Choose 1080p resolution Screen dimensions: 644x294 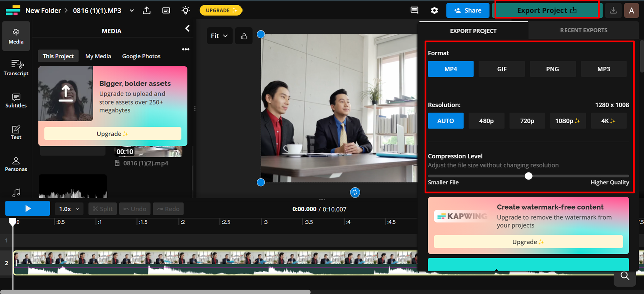pos(568,121)
